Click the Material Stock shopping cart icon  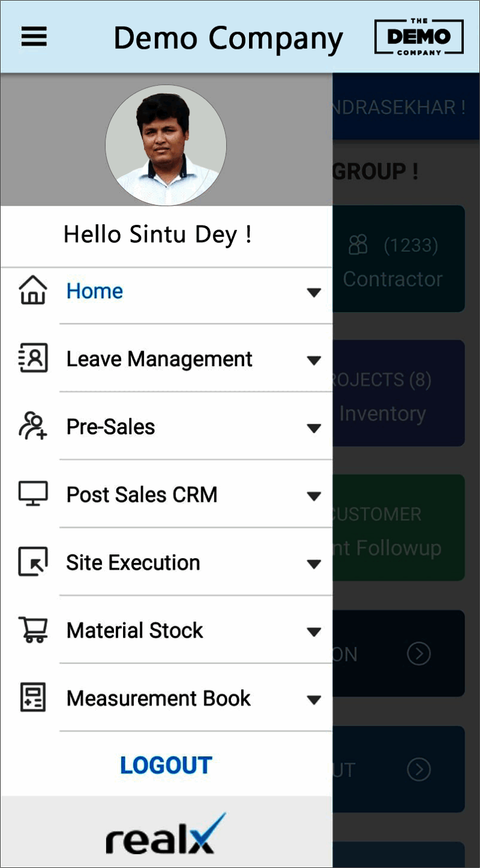click(33, 630)
